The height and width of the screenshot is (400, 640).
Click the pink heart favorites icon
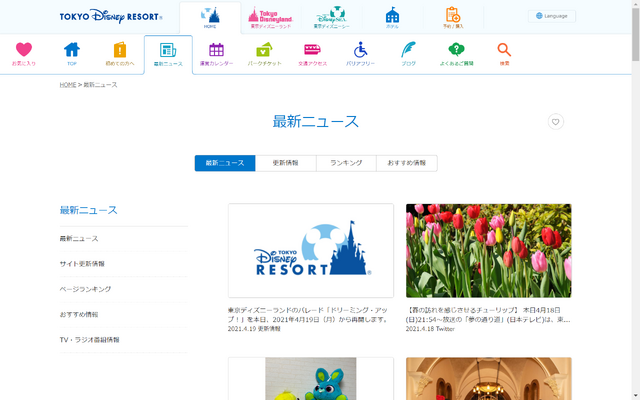(x=24, y=50)
